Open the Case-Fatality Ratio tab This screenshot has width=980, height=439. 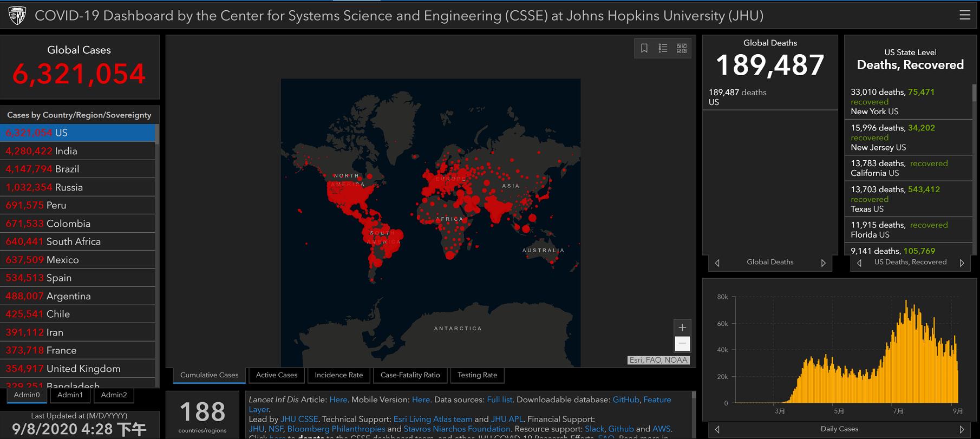tap(410, 375)
